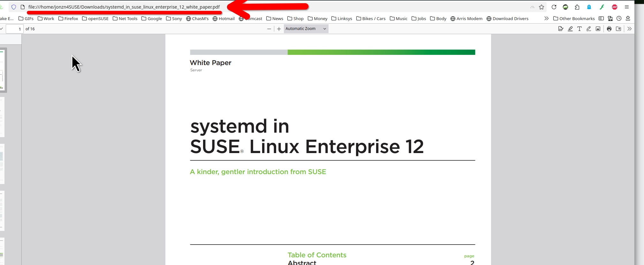Expand the PDF viewer tools overflow menu
The width and height of the screenshot is (644, 265).
click(629, 29)
